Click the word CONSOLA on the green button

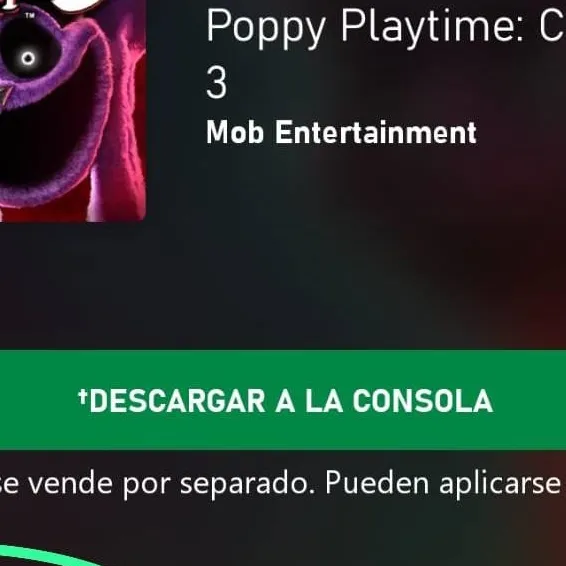pos(422,401)
